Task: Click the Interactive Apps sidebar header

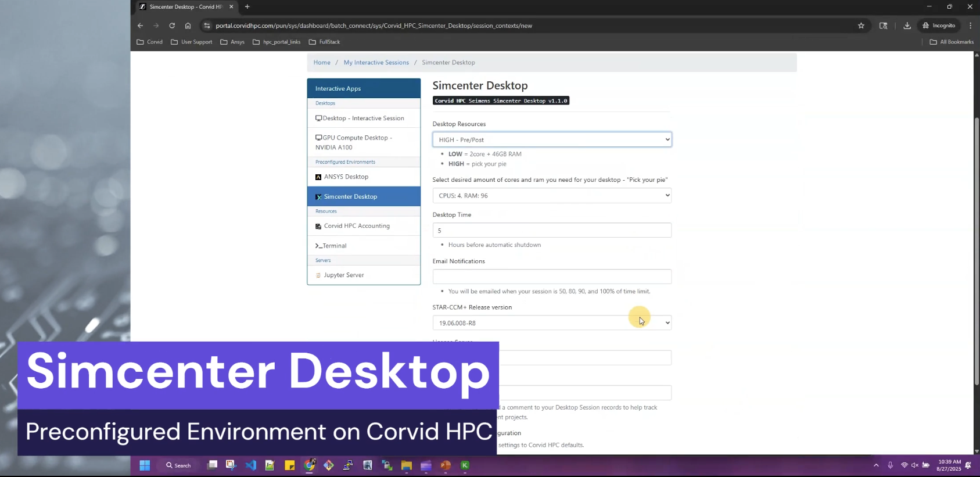Action: (364, 88)
